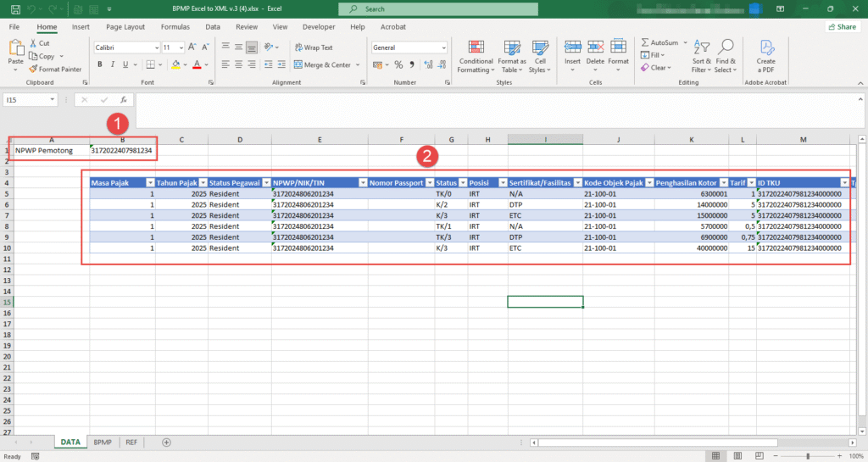Click the red font color swatch
Image resolution: width=868 pixels, height=462 pixels.
point(196,64)
